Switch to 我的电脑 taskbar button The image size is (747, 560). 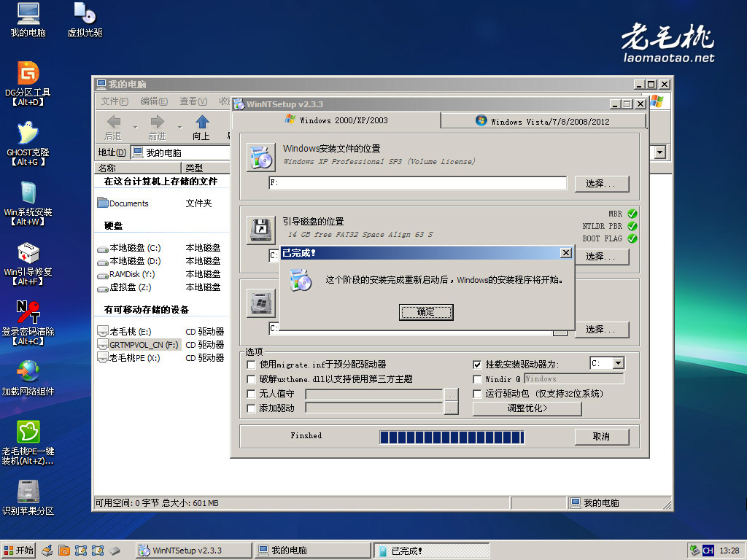(312, 551)
